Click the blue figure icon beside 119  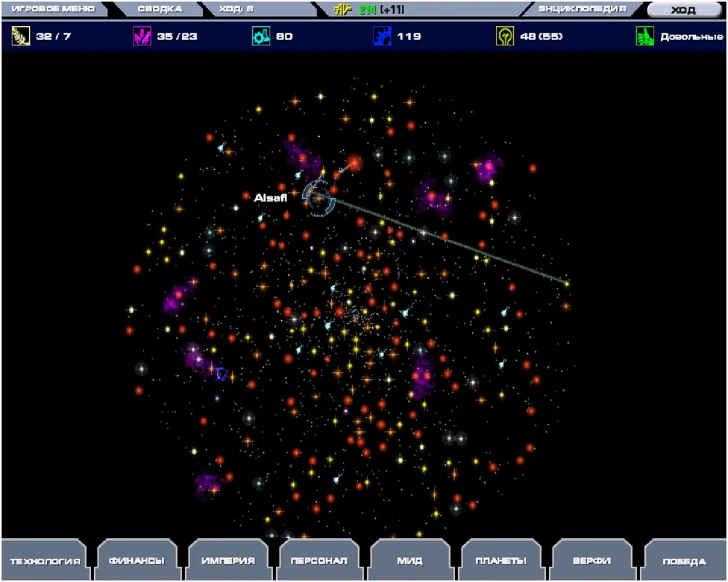pyautogui.click(x=382, y=36)
